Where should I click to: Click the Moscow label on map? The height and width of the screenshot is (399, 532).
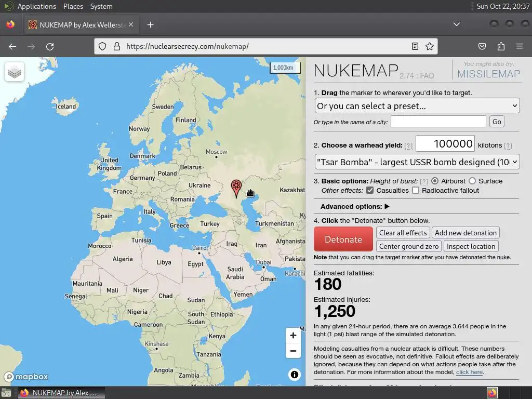pyautogui.click(x=216, y=152)
